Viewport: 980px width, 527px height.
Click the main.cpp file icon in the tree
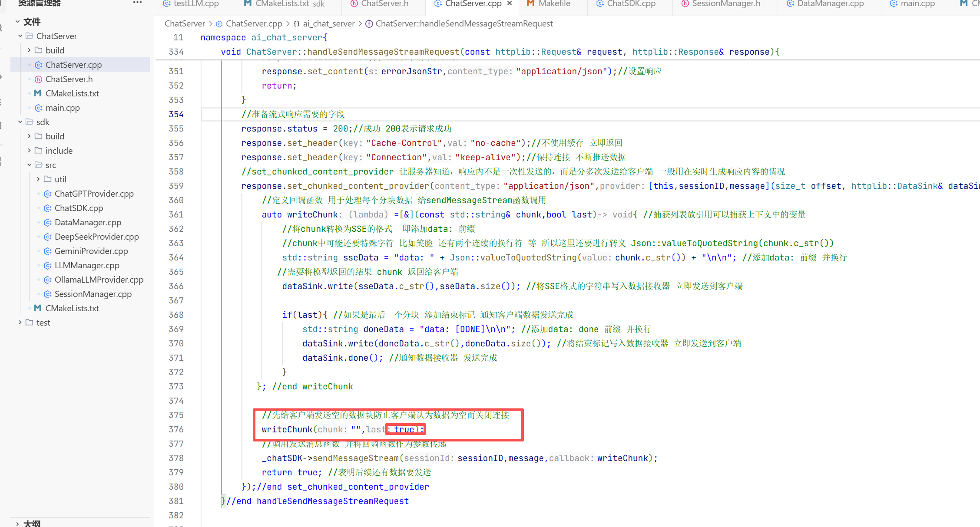tap(38, 108)
